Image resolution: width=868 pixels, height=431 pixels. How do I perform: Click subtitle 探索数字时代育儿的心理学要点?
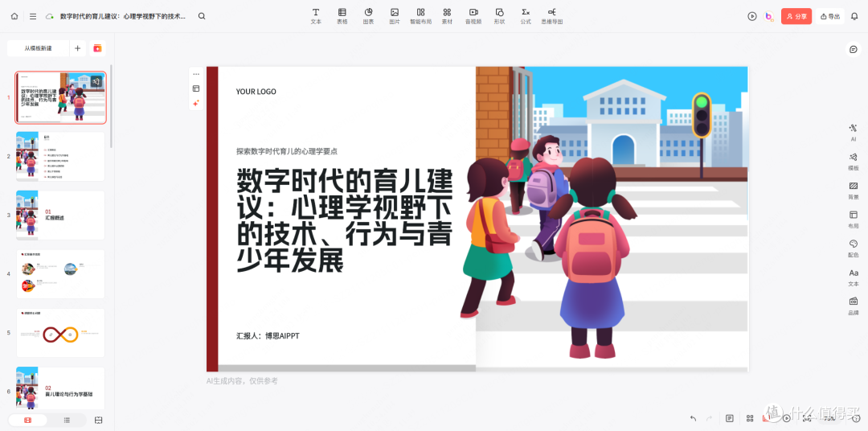(x=287, y=150)
